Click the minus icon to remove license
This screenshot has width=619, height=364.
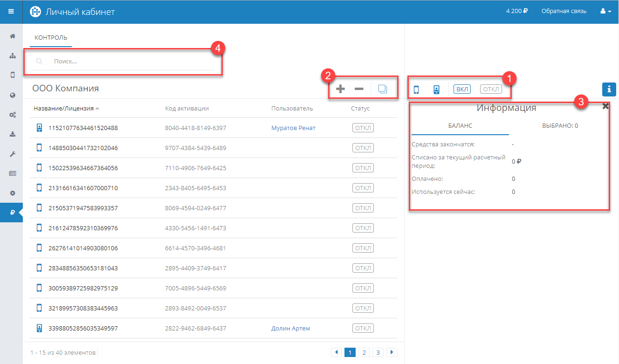pos(359,89)
